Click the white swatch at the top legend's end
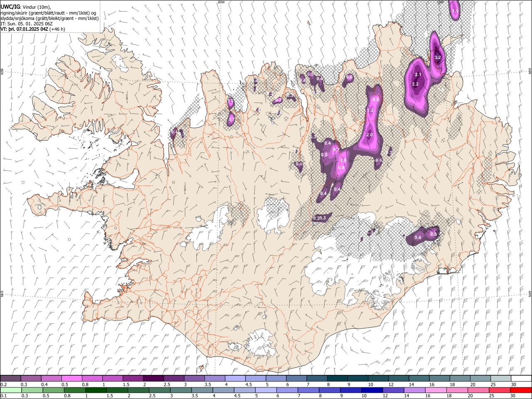The image size is (532, 399). click(x=521, y=379)
